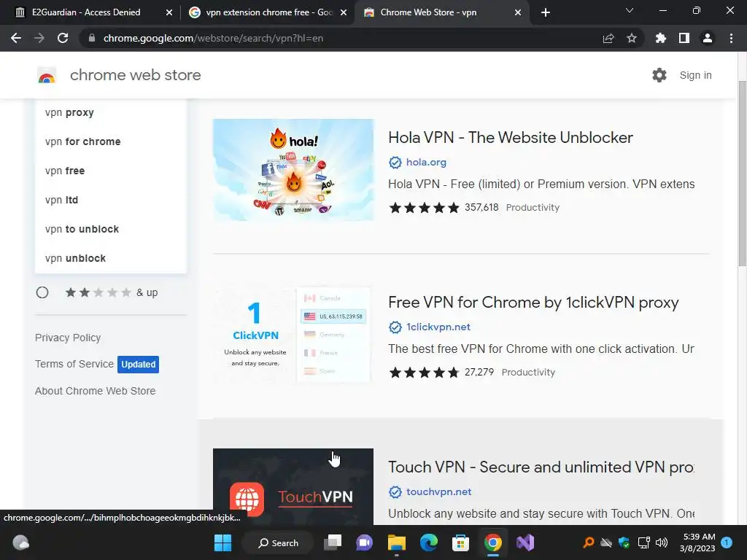The image size is (747, 560).
Task: Close the Chrome Web Store tab
Action: pos(518,13)
